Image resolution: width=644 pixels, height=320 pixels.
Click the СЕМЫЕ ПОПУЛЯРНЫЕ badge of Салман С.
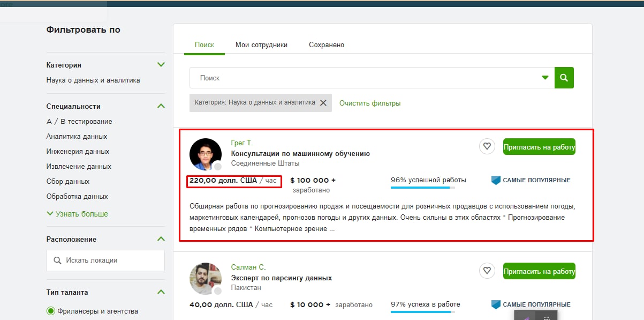[x=531, y=304]
